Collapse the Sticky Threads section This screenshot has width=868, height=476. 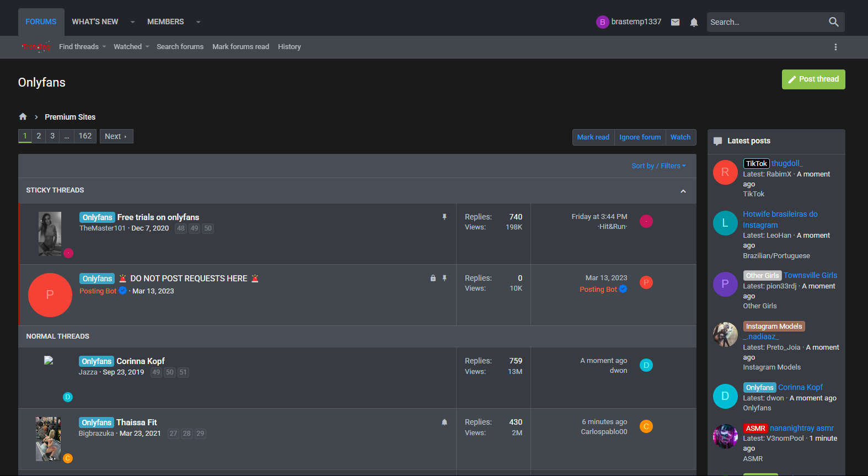pyautogui.click(x=683, y=191)
